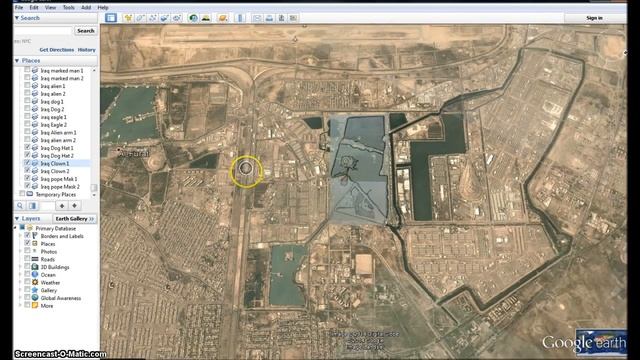Image resolution: width=640 pixels, height=360 pixels.
Task: Open the View menu
Action: coord(50,7)
